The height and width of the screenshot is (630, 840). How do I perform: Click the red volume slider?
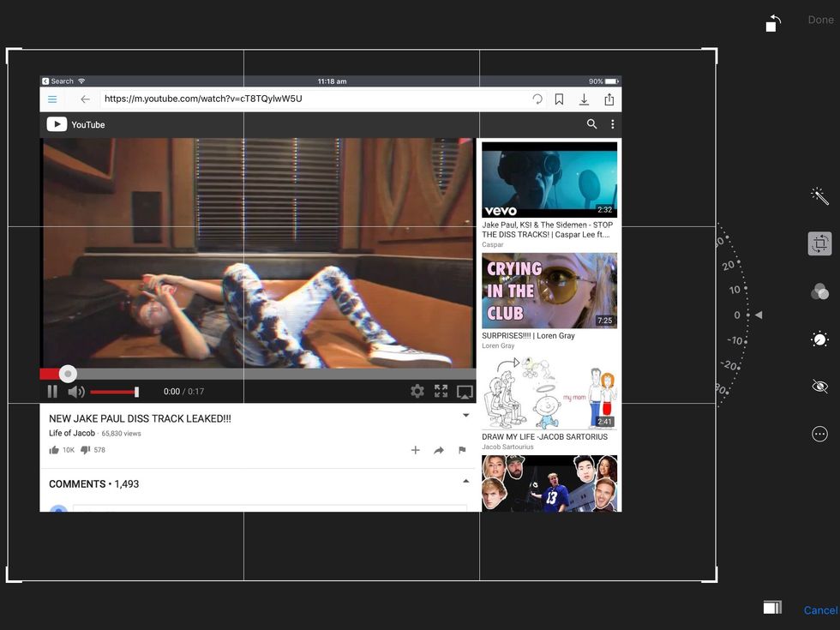[115, 392]
